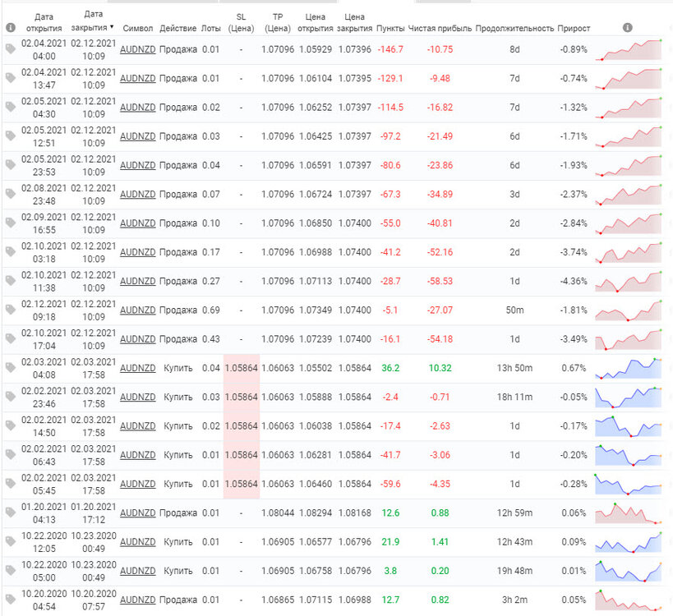The height and width of the screenshot is (616, 673).
Task: Click points value -114.5
Action: pos(390,108)
